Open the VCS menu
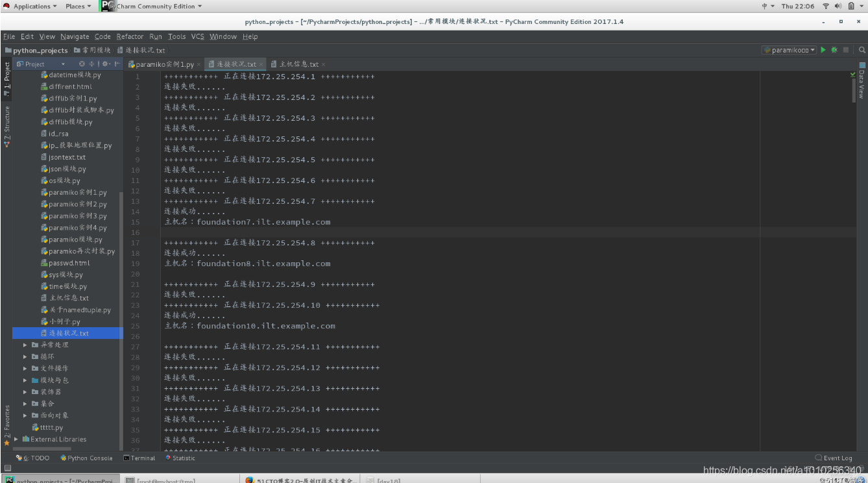The height and width of the screenshot is (483, 868). [x=197, y=36]
